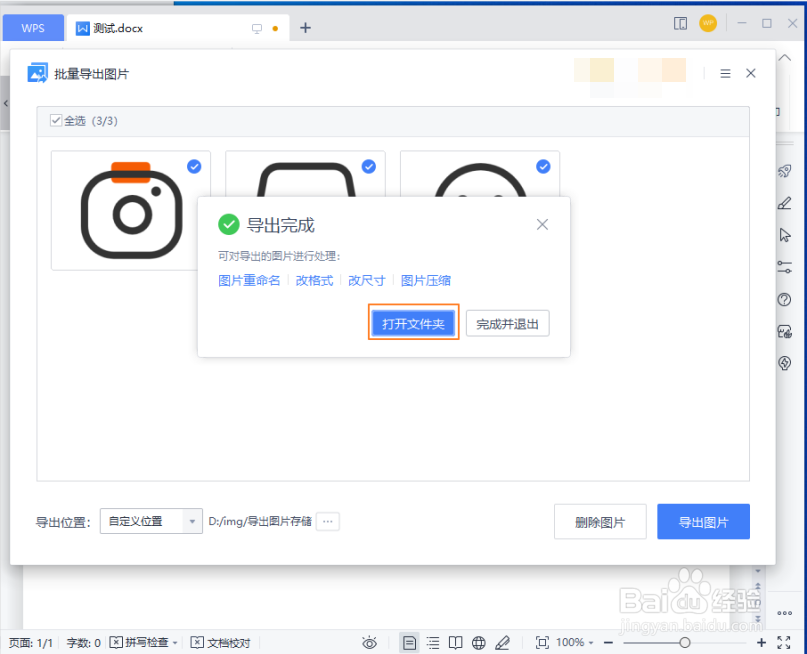
Task: Collapse the left panel arrow
Action: (5, 103)
